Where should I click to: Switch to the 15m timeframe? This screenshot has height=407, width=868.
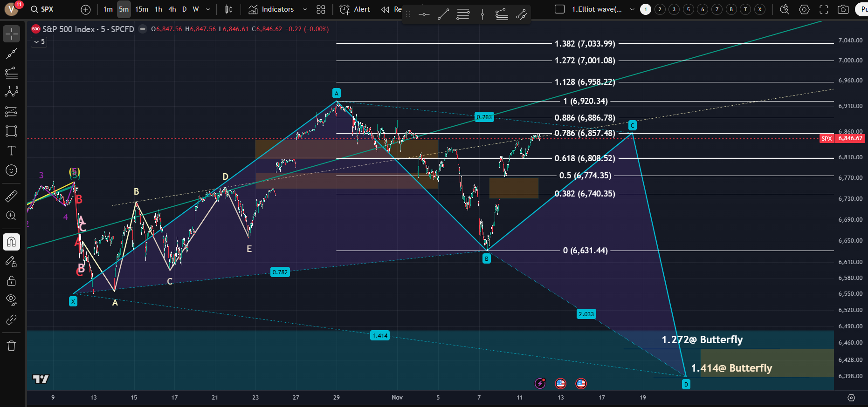coord(142,9)
